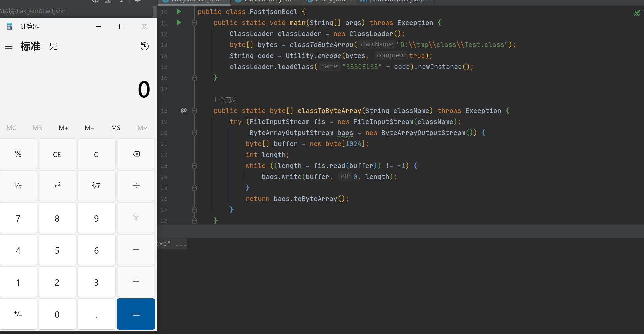The height and width of the screenshot is (334, 644).
Task: Click the minus operator key
Action: pyautogui.click(x=136, y=250)
